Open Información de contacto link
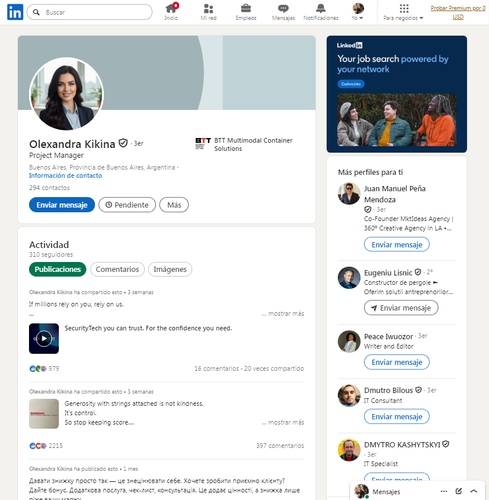The height and width of the screenshot is (500, 489). (65, 175)
